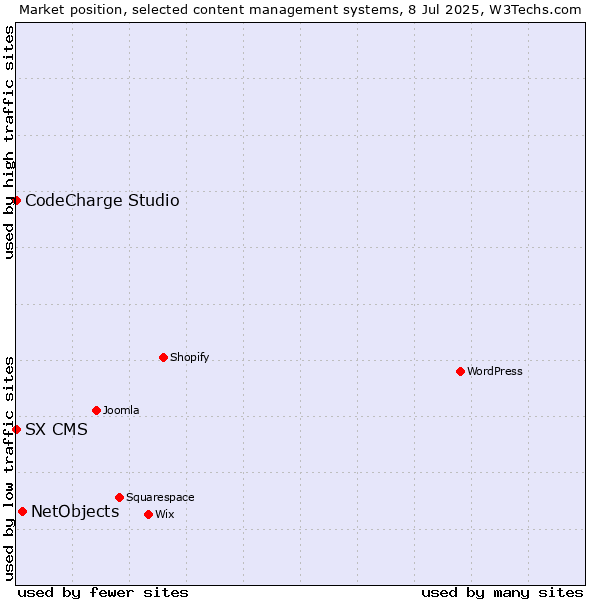Click 'used by low traffic sites' axis label
This screenshot has height=600, width=600.
9,469
